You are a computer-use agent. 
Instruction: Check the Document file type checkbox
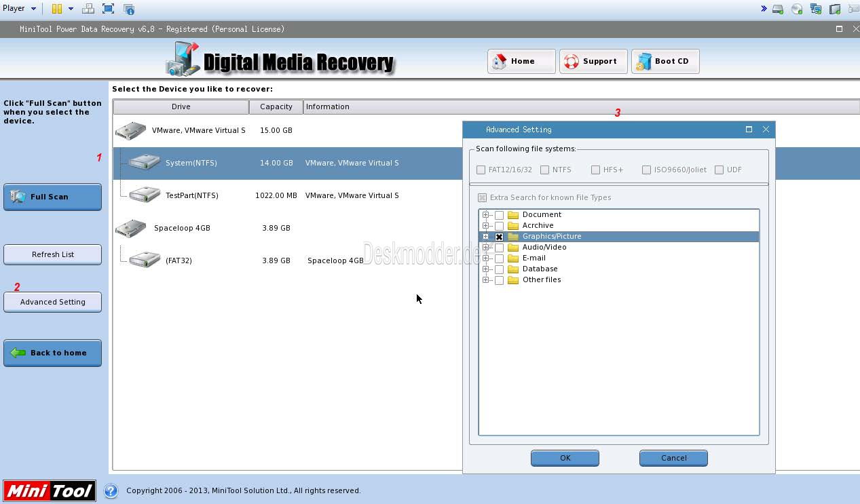499,215
